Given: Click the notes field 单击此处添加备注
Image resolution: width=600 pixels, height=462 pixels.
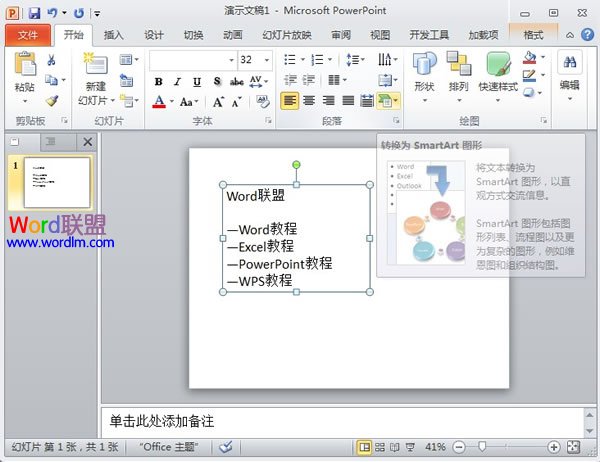Looking at the screenshot, I should (x=342, y=421).
